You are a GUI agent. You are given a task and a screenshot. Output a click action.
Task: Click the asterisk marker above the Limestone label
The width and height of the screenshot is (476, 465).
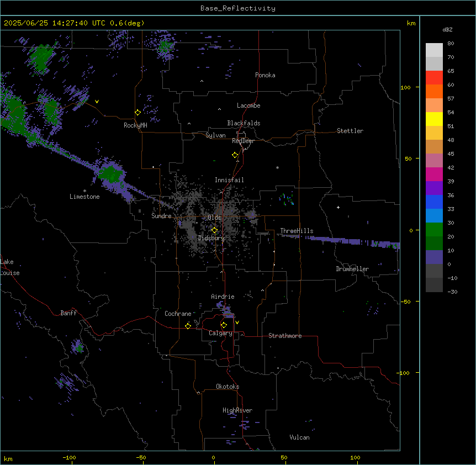pyautogui.click(x=84, y=191)
